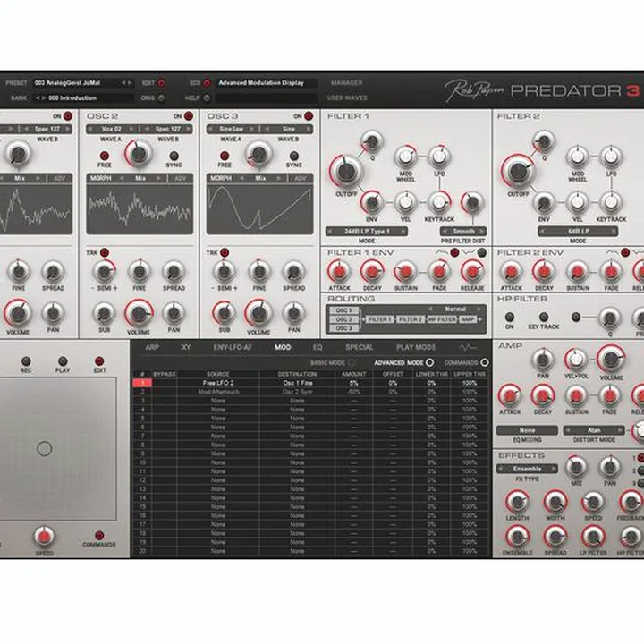644x644 pixels.
Task: Click the XY pad REC button
Action: click(x=26, y=361)
